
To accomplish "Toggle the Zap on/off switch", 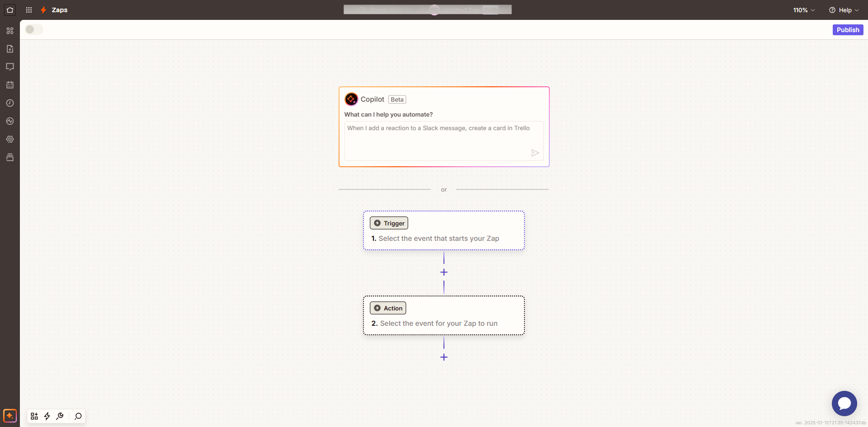I will click(34, 29).
